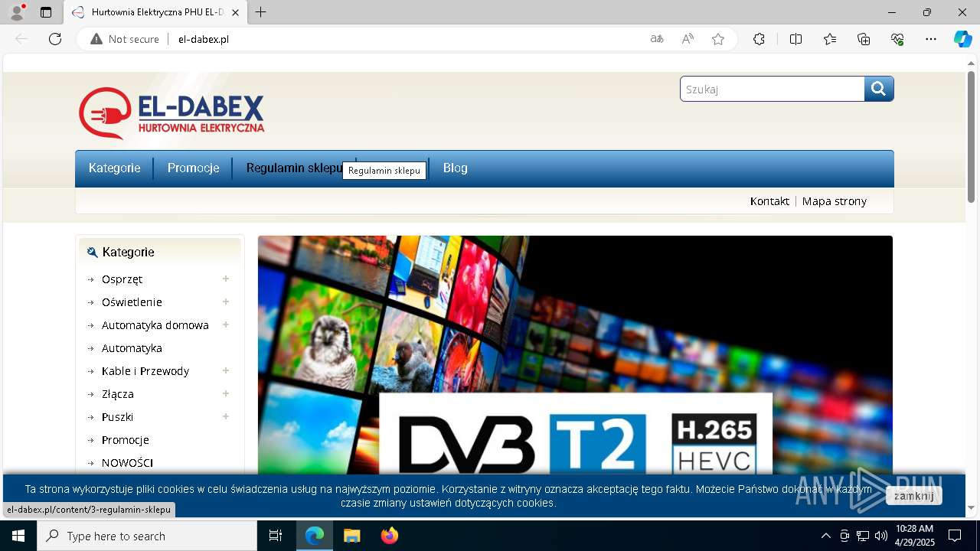Add page to favorites star icon

pos(718,39)
